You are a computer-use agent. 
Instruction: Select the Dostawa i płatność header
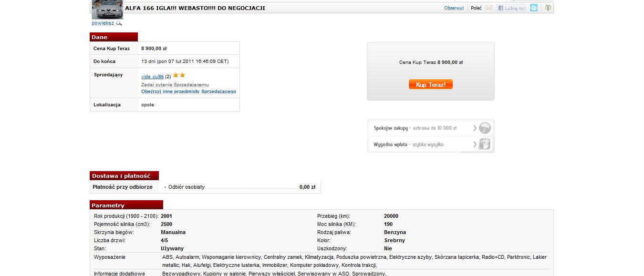coord(124,176)
